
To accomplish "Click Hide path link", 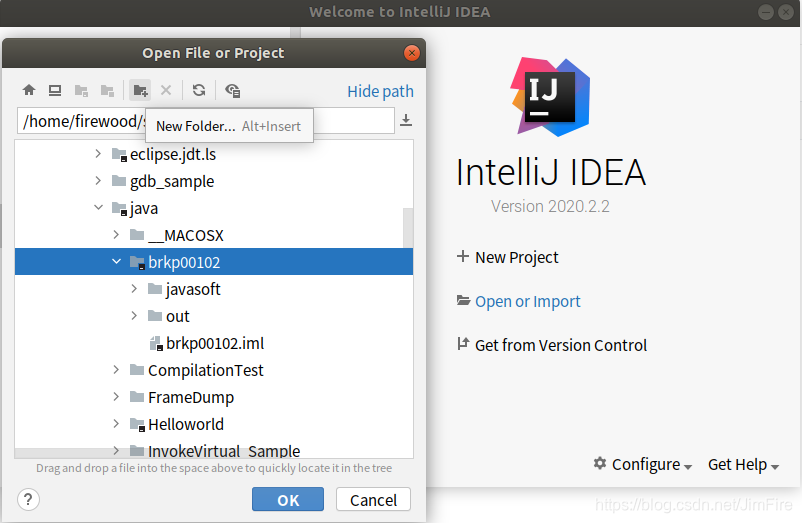I will click(x=380, y=91).
